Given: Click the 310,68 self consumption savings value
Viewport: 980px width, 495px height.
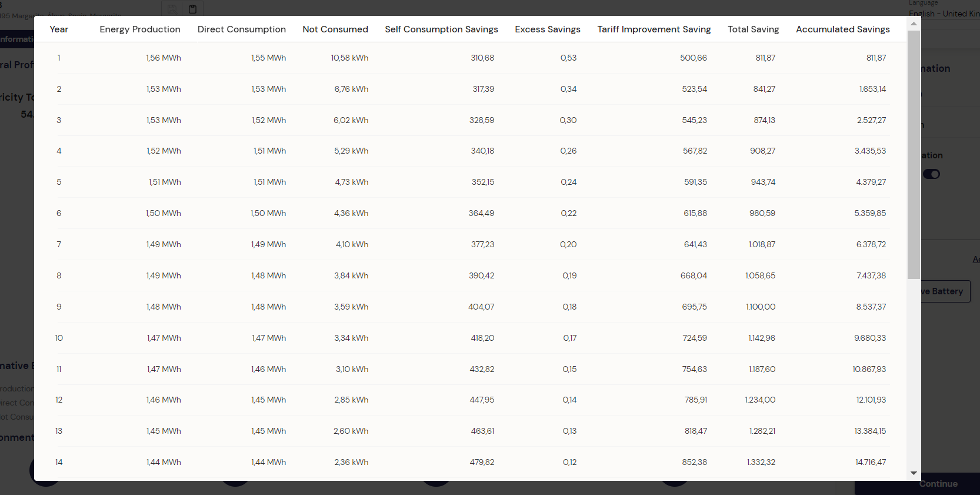Looking at the screenshot, I should pyautogui.click(x=482, y=58).
